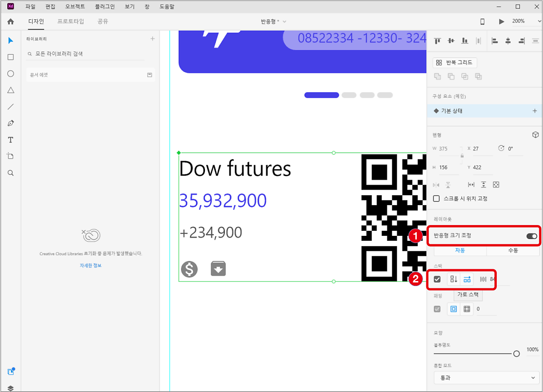Align selection to bottom edge
This screenshot has width=543, height=392.
pyautogui.click(x=465, y=41)
